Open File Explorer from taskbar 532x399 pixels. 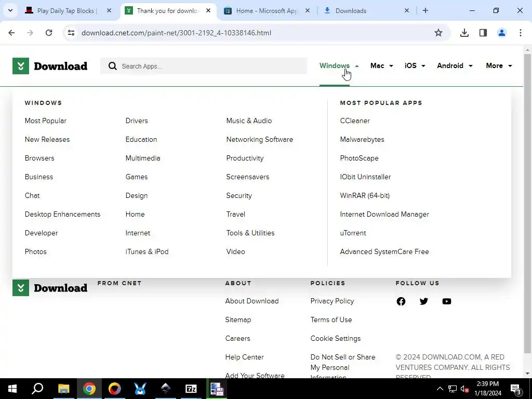[63, 389]
